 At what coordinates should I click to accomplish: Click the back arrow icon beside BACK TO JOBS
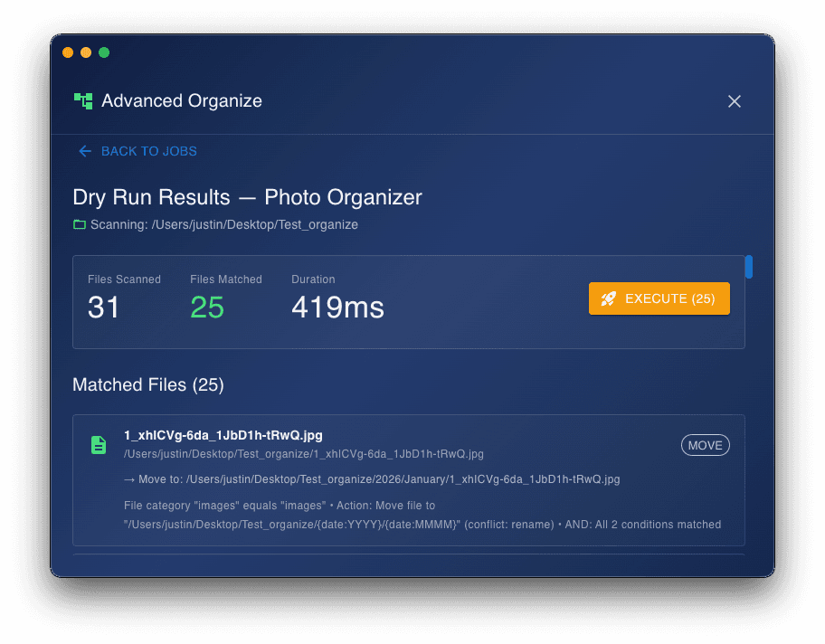(85, 151)
